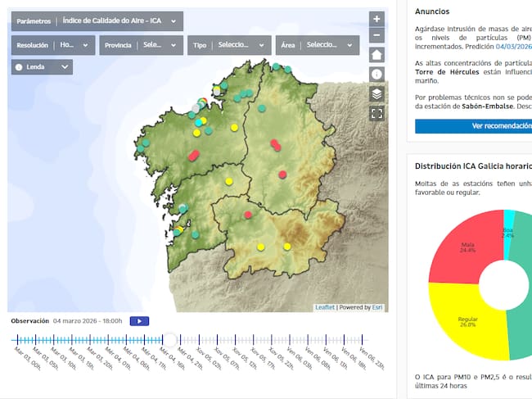Click the Ver recomendación button
Image resolution: width=532 pixels, height=399 pixels.
[x=473, y=126]
